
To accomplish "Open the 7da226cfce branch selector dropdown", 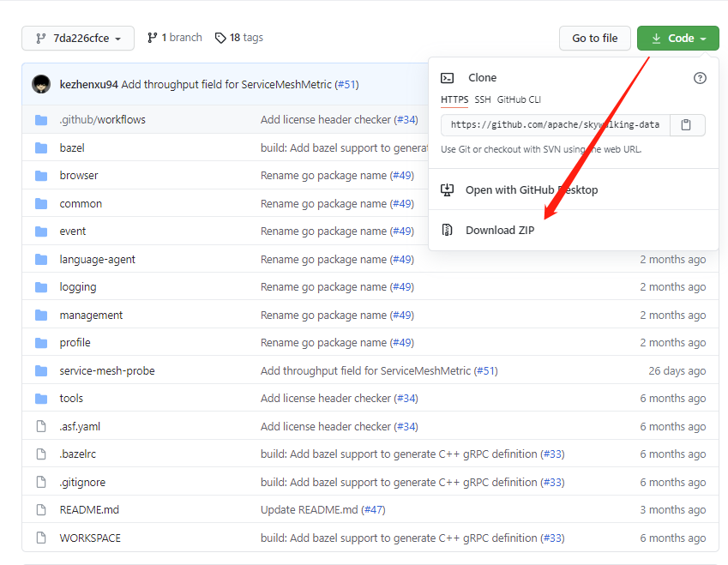I will [x=78, y=38].
